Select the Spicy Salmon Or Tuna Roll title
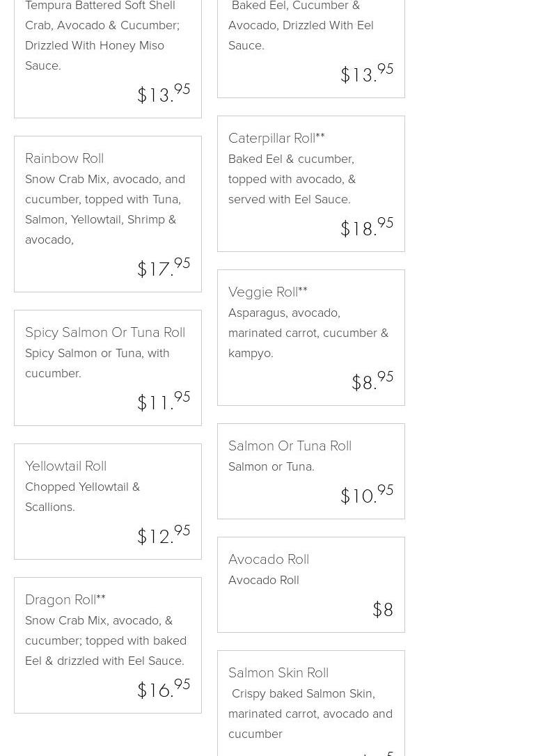 pos(105,333)
